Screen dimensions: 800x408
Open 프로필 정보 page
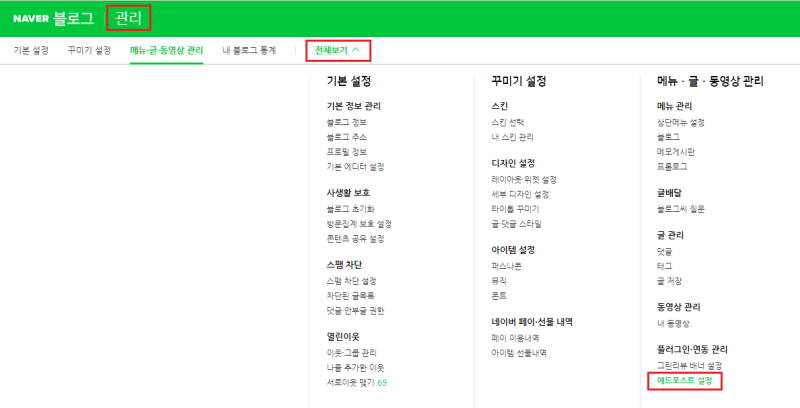346,152
